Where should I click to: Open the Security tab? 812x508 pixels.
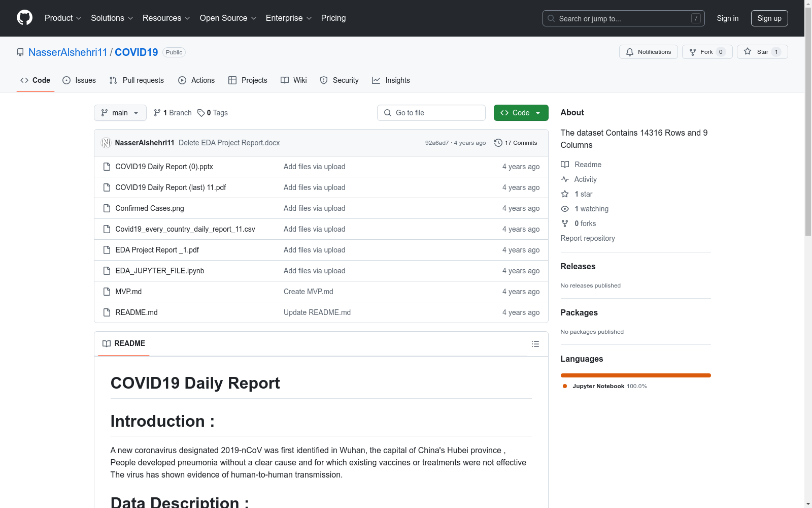pos(339,80)
